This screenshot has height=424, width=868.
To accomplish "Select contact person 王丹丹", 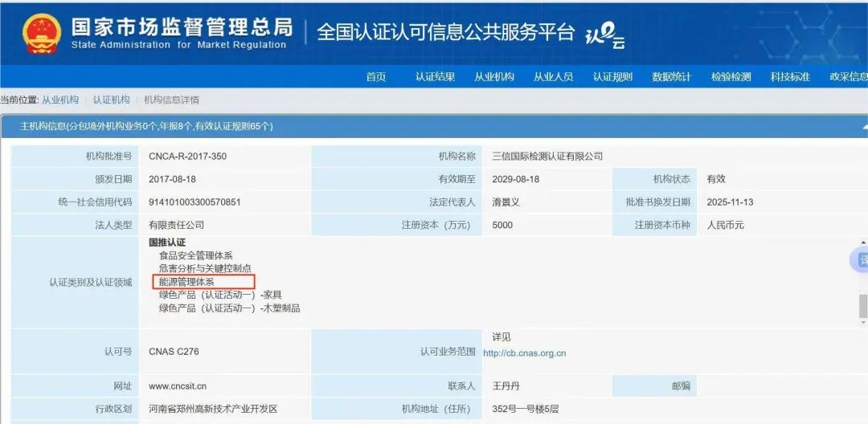I will click(506, 386).
